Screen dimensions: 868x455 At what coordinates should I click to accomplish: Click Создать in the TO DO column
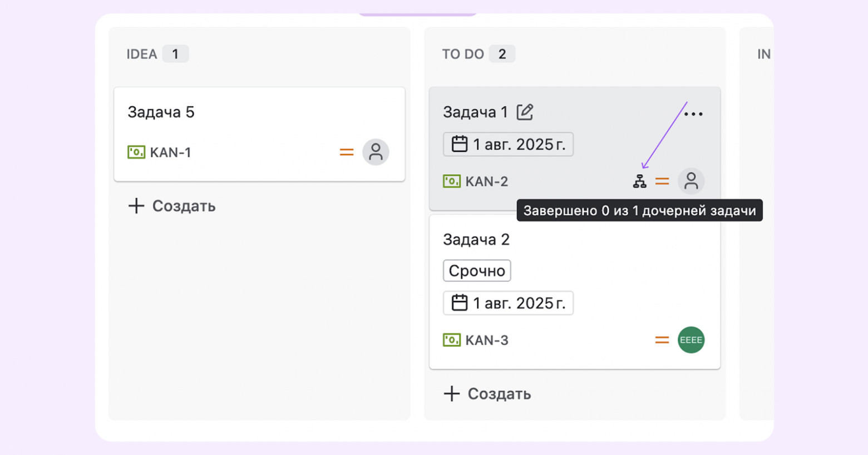click(x=488, y=394)
